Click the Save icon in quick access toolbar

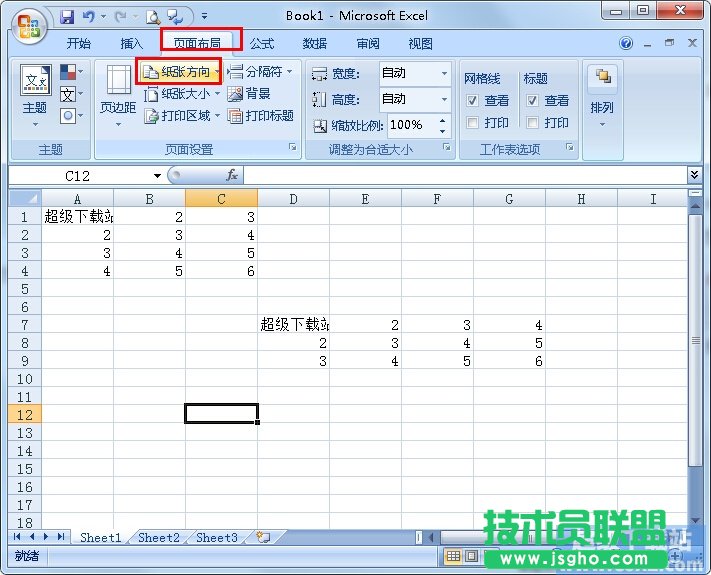click(x=67, y=17)
